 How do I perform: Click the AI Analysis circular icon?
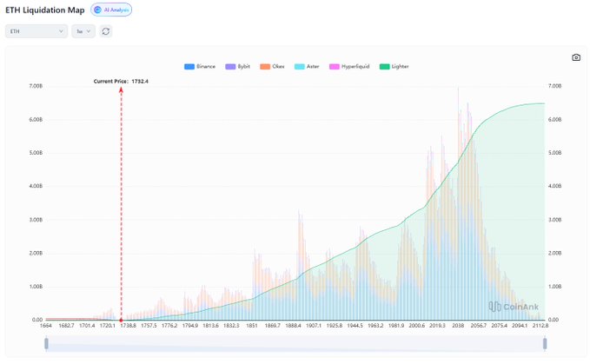[x=97, y=10]
